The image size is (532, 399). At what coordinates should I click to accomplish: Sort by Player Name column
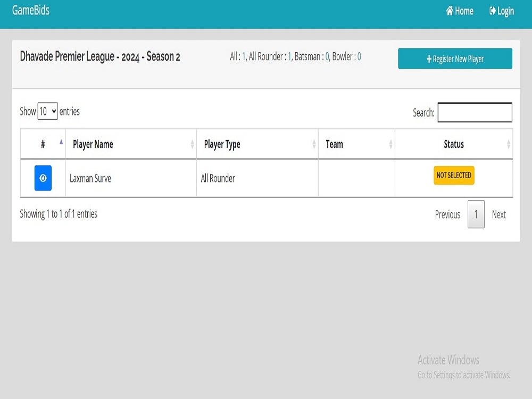pyautogui.click(x=131, y=144)
